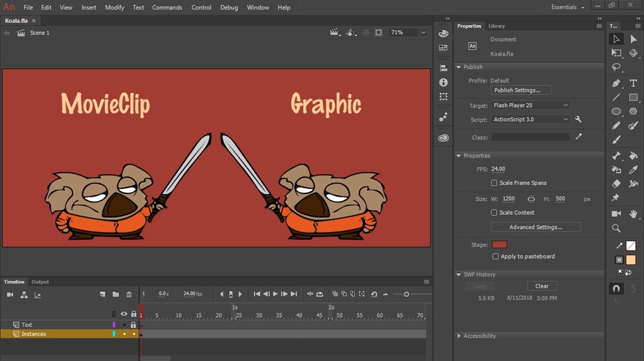Collapse the SWF History section
The height and width of the screenshot is (361, 644).
click(459, 275)
